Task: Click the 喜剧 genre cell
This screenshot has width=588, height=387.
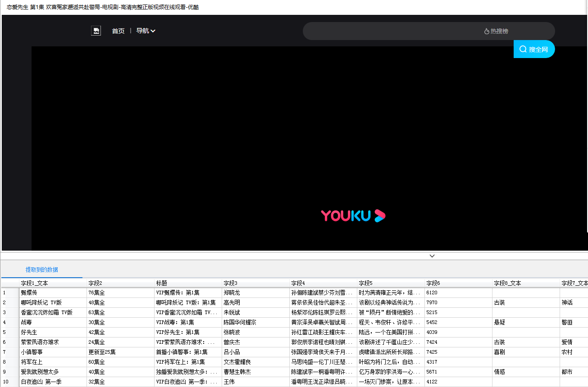Action: pyautogui.click(x=526, y=352)
